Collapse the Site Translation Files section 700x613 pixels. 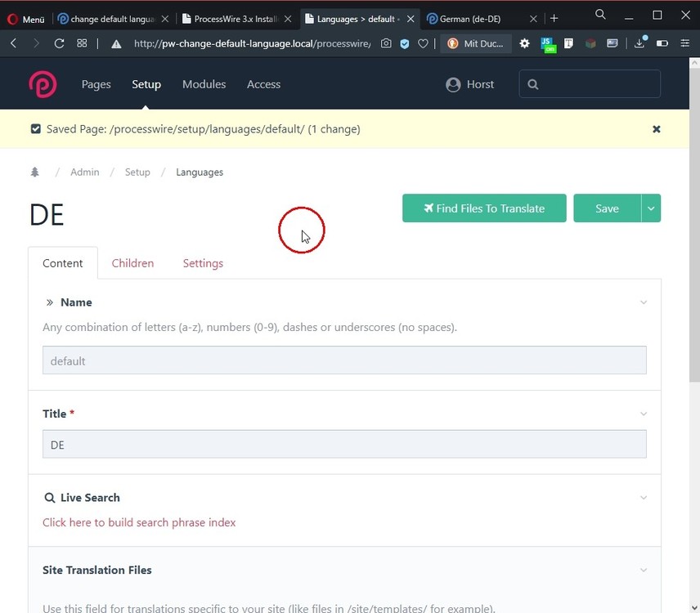(x=644, y=570)
